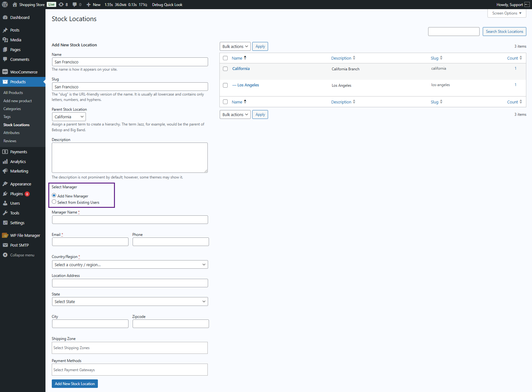Click the Analytics bar chart icon
532x392 pixels.
5,161
